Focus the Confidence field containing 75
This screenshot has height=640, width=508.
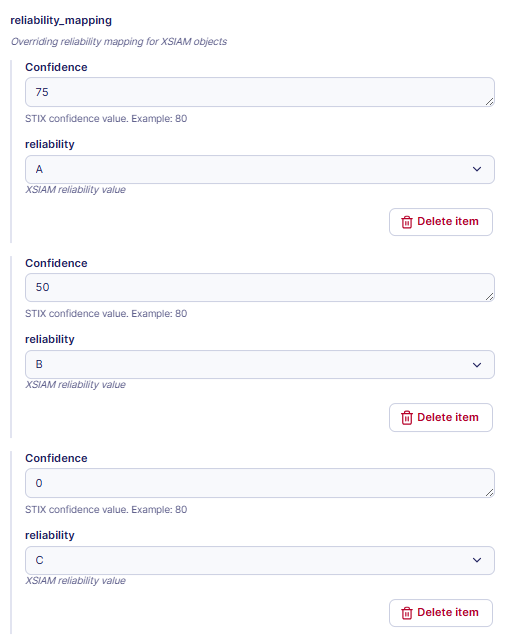260,92
